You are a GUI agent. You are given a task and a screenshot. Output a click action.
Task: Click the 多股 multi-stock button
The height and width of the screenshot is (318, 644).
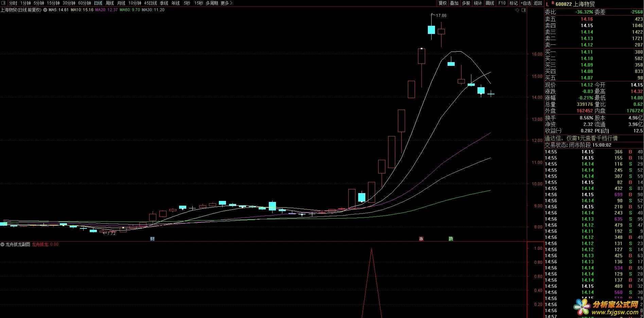click(x=466, y=3)
